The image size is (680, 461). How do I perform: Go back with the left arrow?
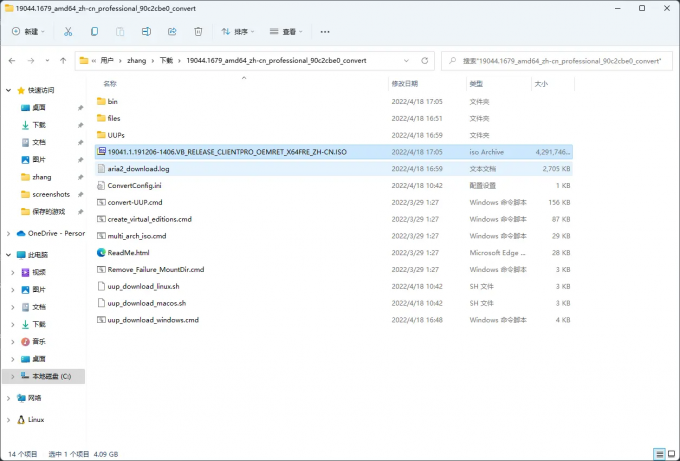pos(12,61)
